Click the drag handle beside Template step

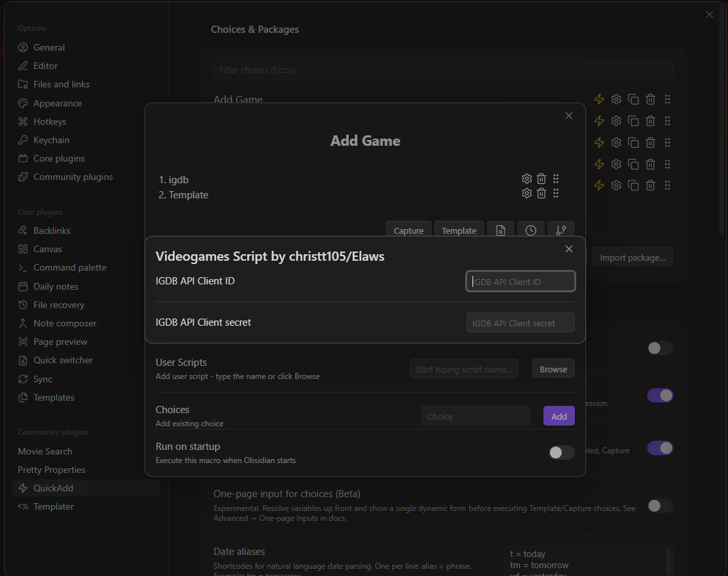pyautogui.click(x=556, y=193)
